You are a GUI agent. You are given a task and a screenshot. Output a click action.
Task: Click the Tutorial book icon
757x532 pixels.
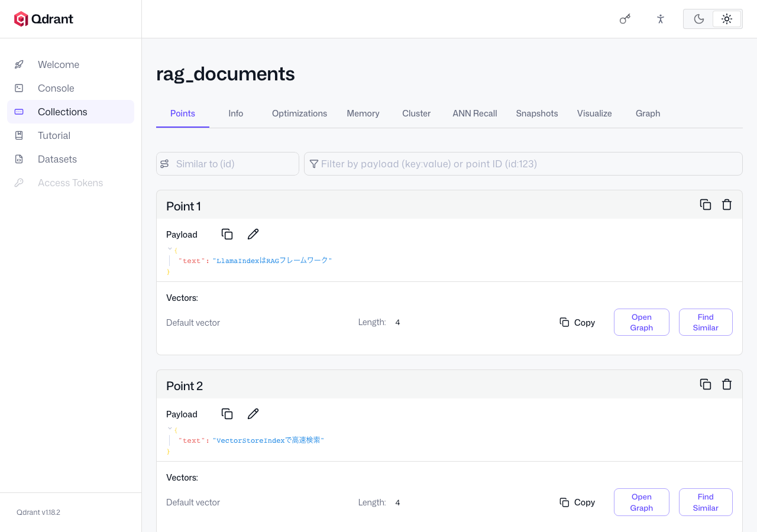(19, 135)
